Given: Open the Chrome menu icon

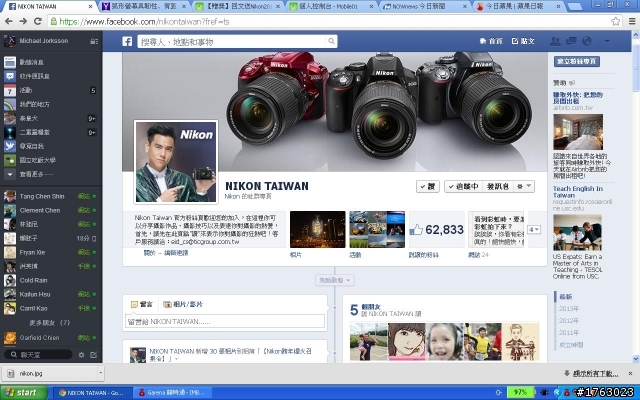Looking at the screenshot, I should click(632, 21).
